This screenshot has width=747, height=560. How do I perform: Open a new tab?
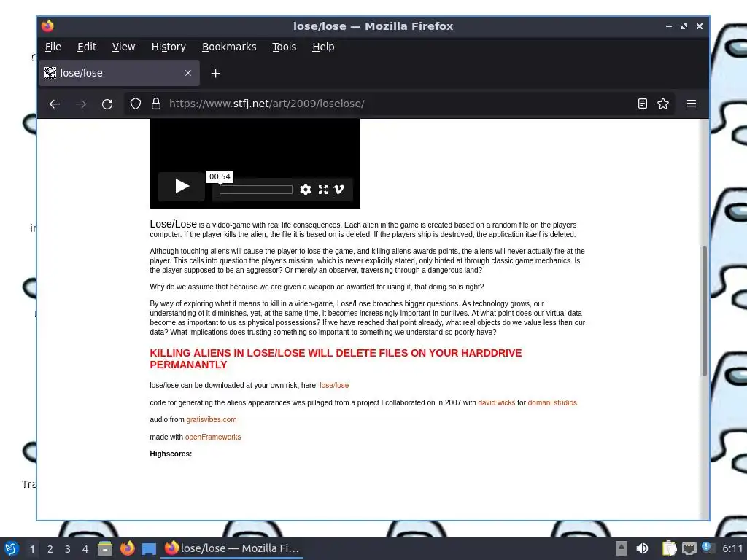coord(215,74)
